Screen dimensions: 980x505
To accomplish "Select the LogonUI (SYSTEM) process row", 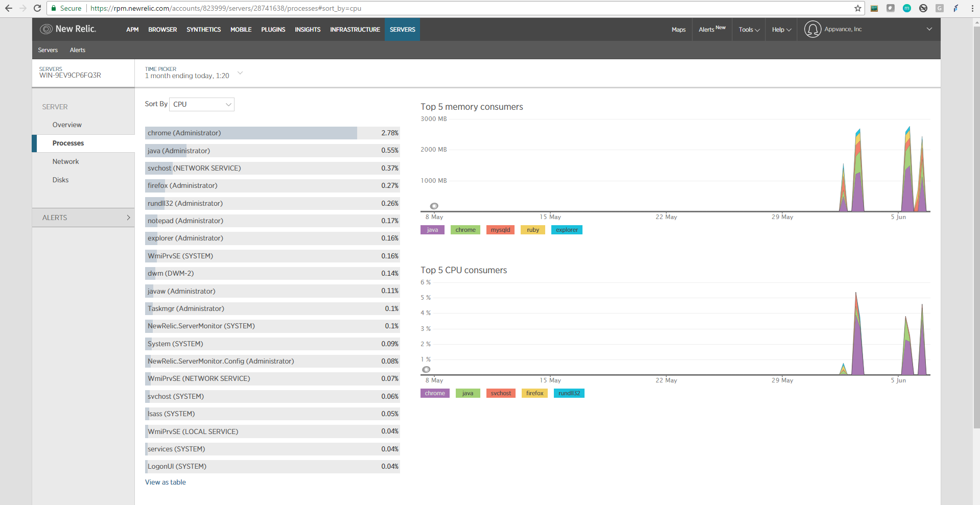I will [x=272, y=466].
